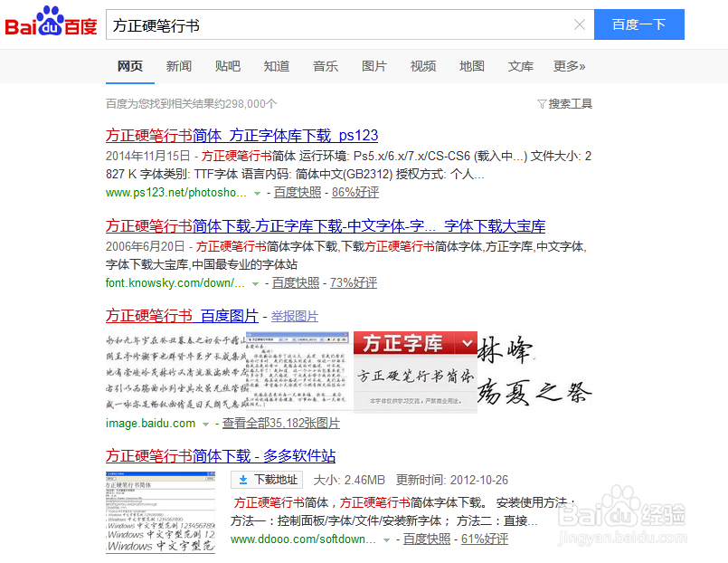This screenshot has height=563, width=728.
Task: Click the 百度一下 search button
Action: (638, 24)
